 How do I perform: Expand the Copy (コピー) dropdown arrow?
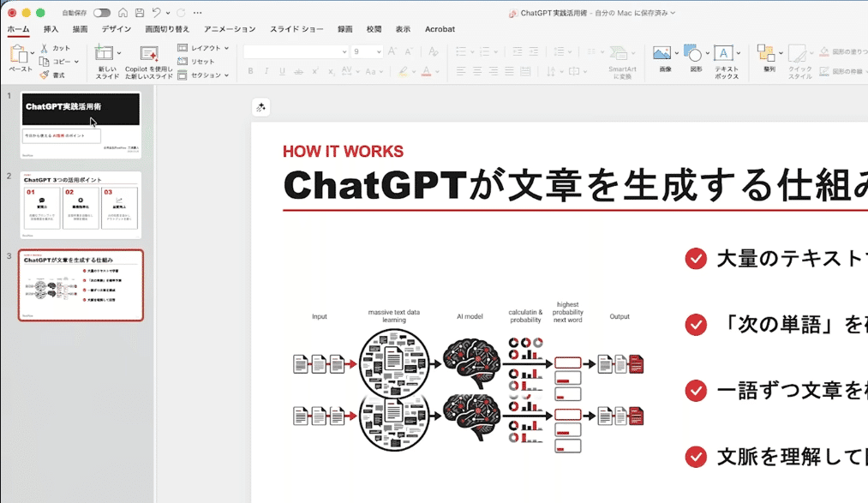76,62
